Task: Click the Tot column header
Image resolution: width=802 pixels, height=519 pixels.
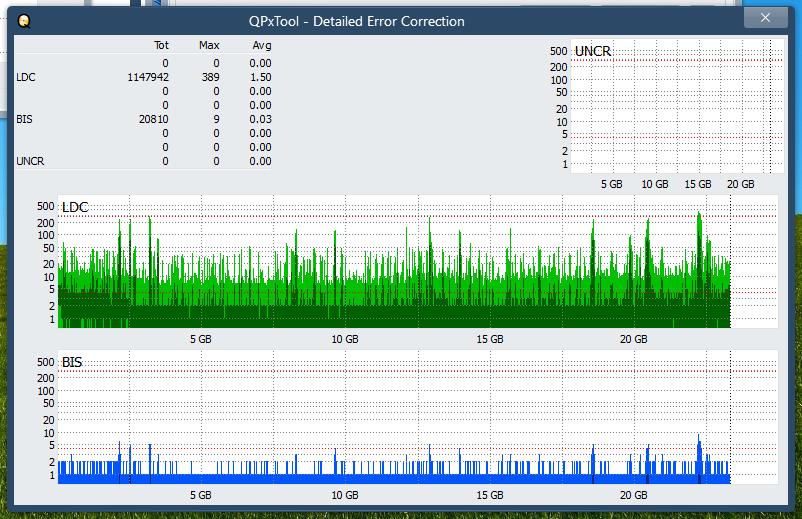Action: [x=161, y=45]
